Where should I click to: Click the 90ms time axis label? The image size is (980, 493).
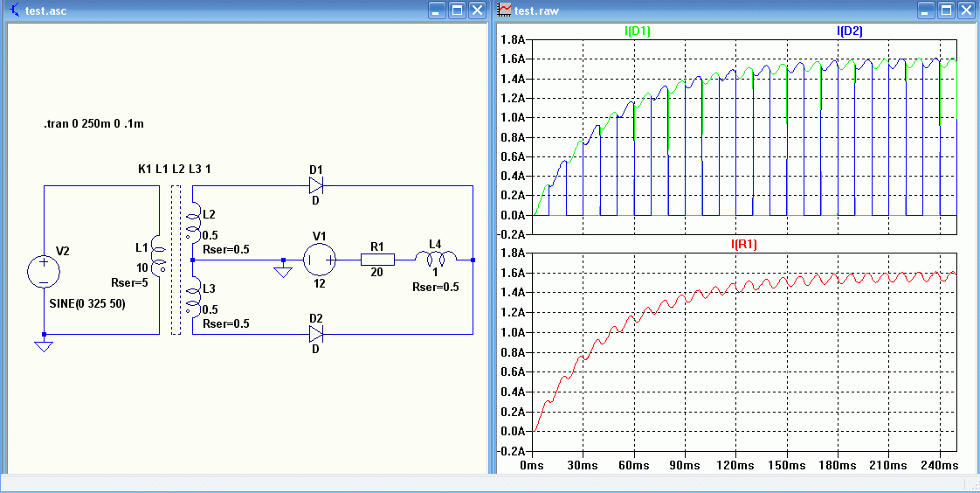tap(685, 466)
